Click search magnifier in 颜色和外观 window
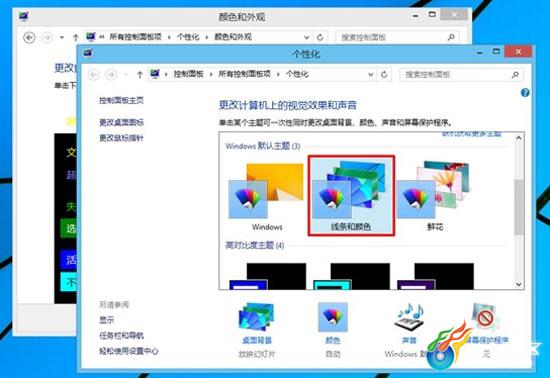This screenshot has width=550, height=378. pos(451,37)
